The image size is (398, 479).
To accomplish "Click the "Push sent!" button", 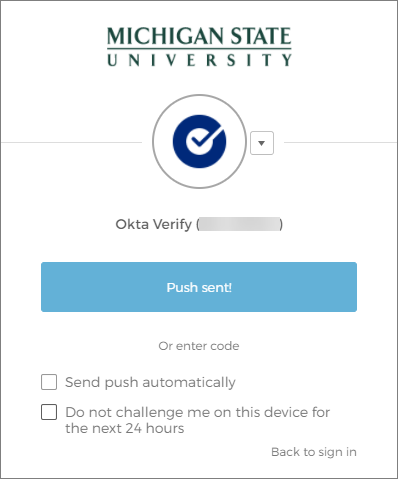I will point(199,287).
